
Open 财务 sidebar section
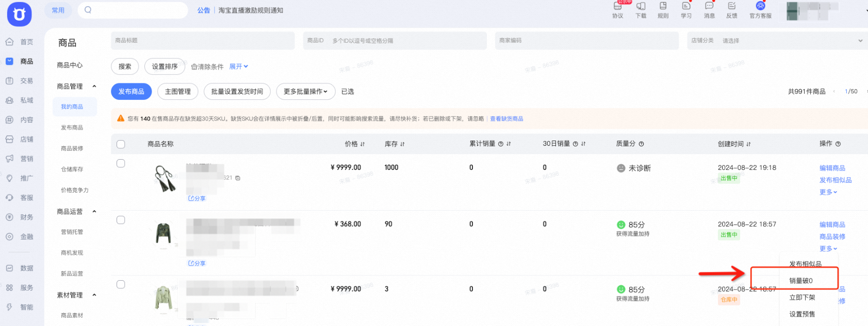point(20,217)
